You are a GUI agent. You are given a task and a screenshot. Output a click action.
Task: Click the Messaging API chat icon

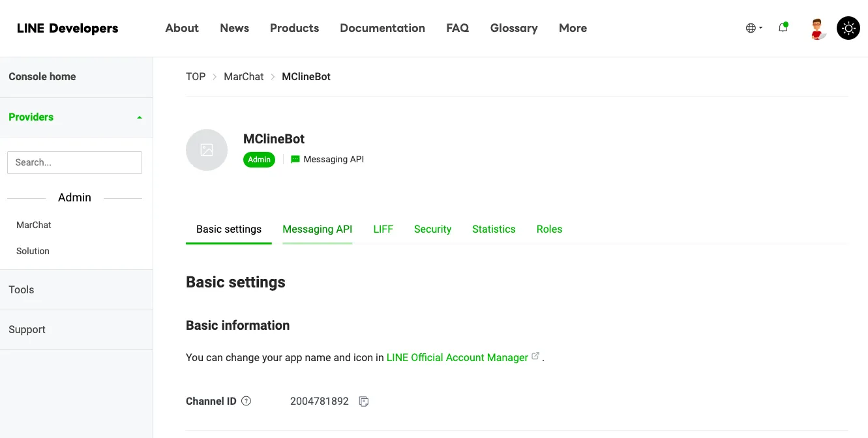(x=295, y=159)
